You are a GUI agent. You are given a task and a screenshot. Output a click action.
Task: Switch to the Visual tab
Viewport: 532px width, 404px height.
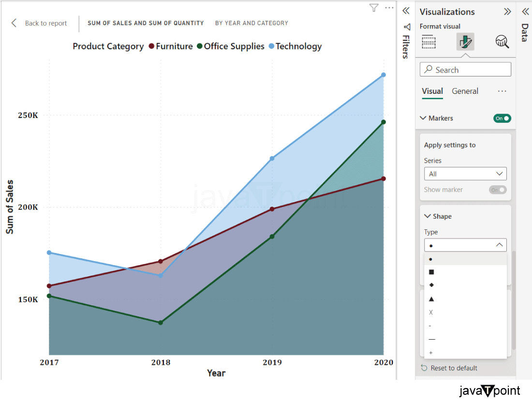(432, 91)
